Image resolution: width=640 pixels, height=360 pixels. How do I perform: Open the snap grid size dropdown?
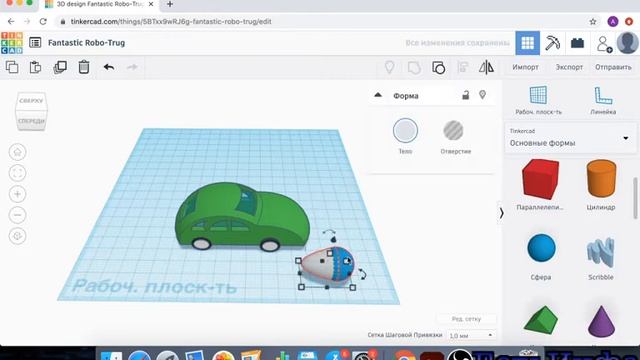[x=471, y=335]
